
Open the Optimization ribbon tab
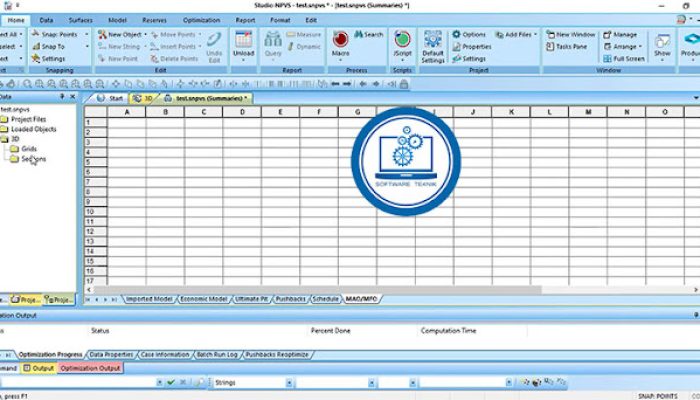pos(201,20)
